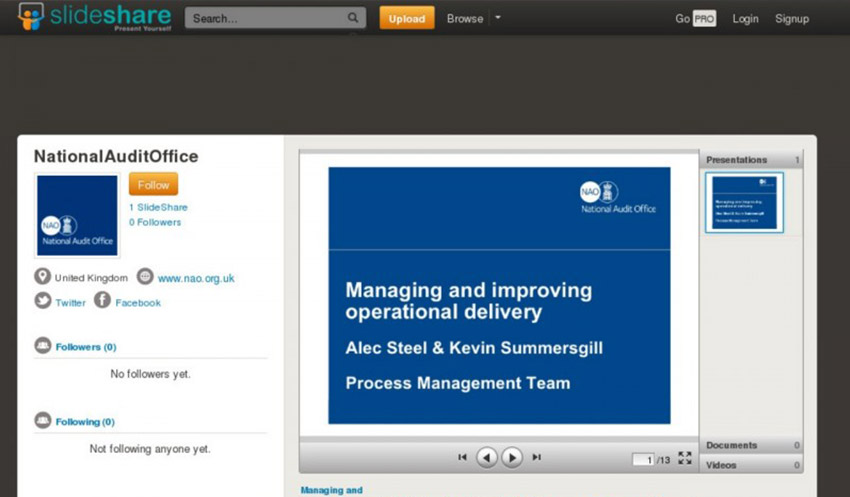Open the Twitter profile link
This screenshot has height=497, width=850.
pyautogui.click(x=70, y=302)
